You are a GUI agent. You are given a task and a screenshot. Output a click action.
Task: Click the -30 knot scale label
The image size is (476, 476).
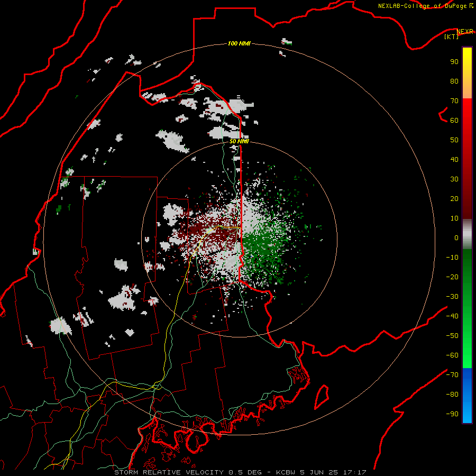tap(452, 297)
